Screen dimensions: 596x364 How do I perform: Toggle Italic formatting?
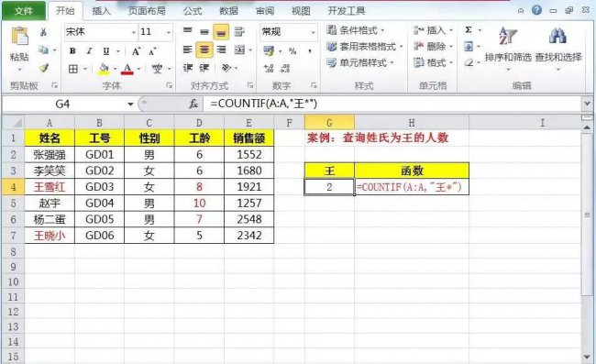(x=89, y=51)
